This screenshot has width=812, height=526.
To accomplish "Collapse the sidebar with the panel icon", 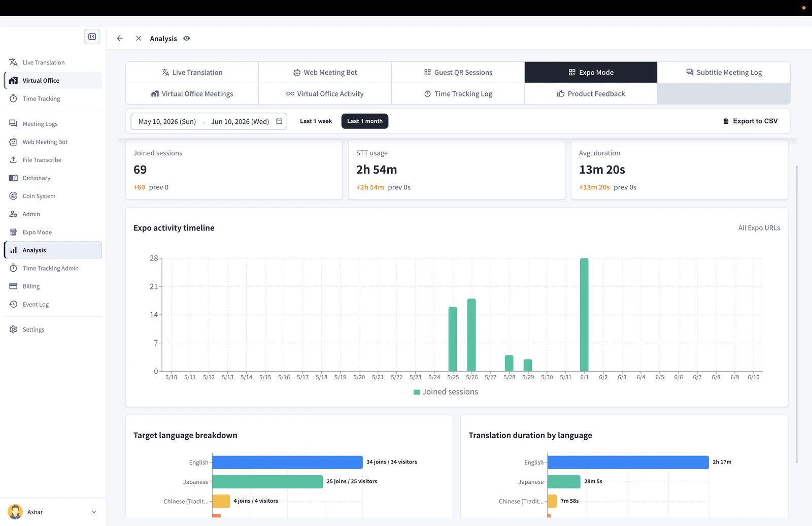I will (x=92, y=37).
